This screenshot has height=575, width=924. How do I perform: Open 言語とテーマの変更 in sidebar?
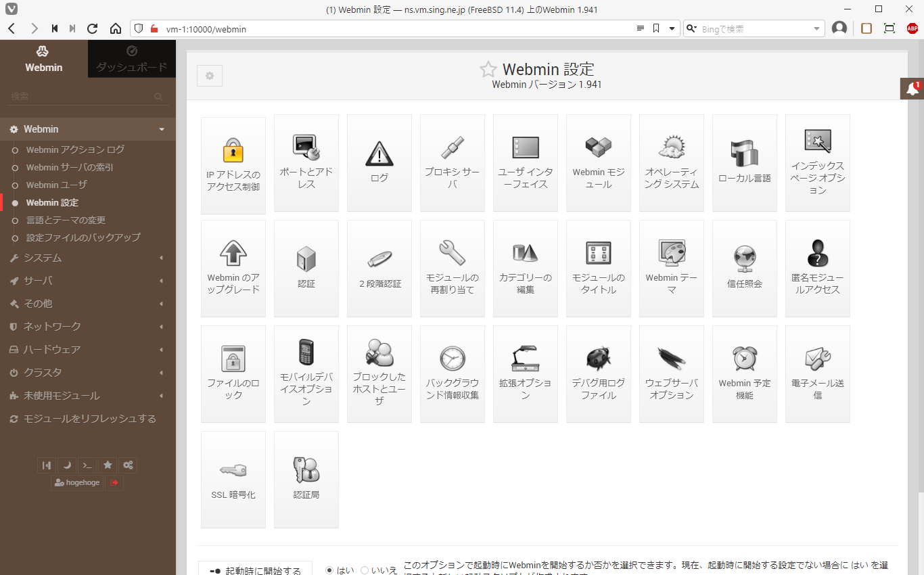point(66,220)
